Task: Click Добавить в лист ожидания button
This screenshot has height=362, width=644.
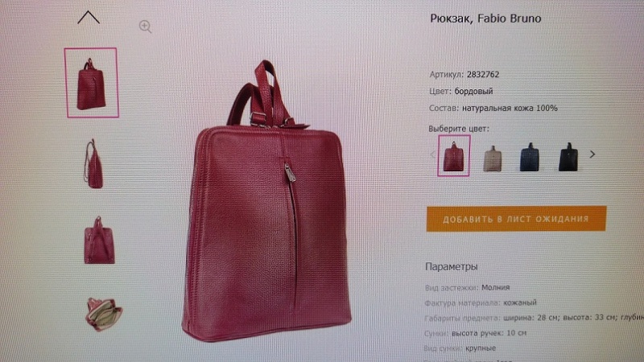Action: pos(516,219)
